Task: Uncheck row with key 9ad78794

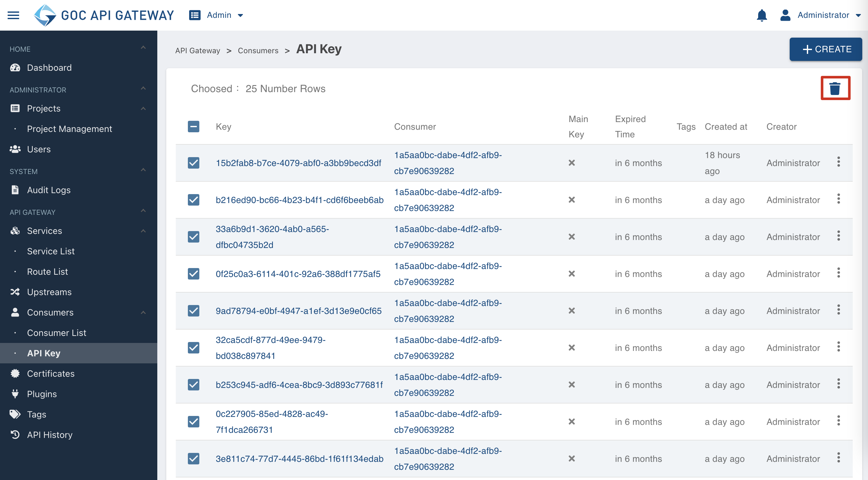Action: pos(193,311)
